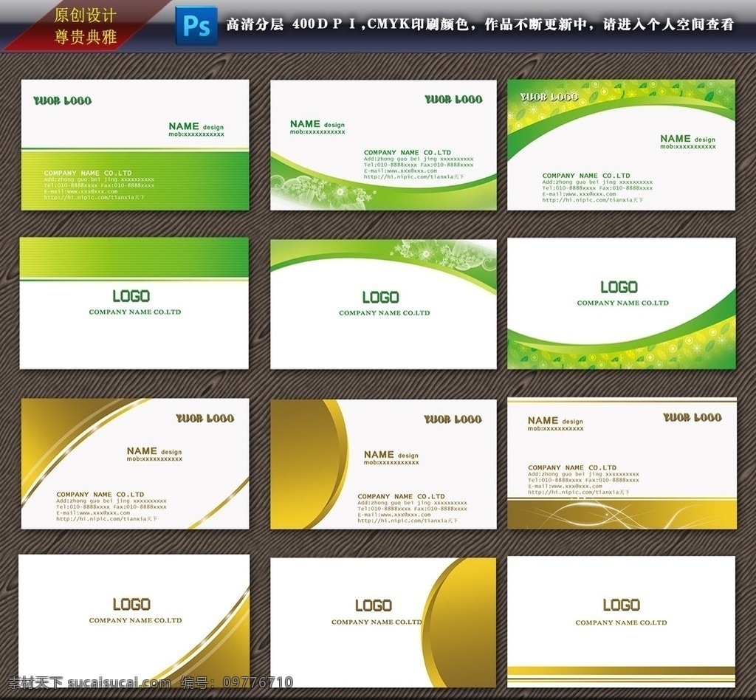The width and height of the screenshot is (756, 700).
Task: Click COMPANY NAME CO.LTD on the green leafy arc card
Action: (585, 176)
